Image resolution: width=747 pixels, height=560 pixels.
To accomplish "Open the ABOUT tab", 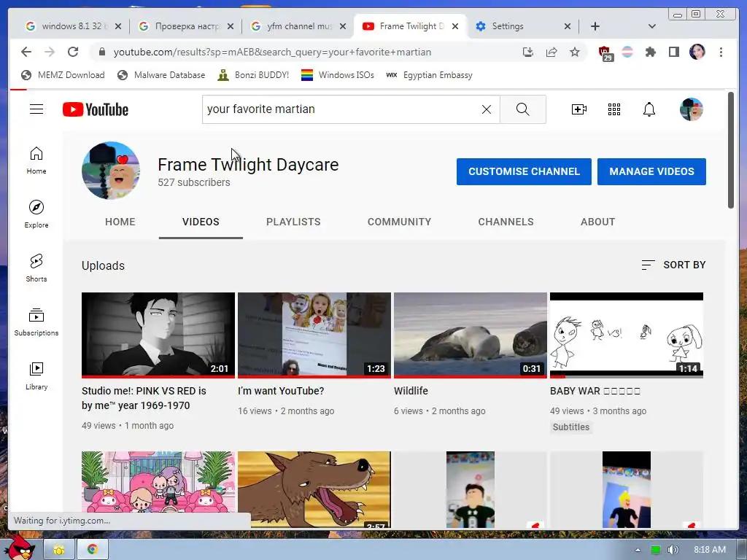I will 598,222.
